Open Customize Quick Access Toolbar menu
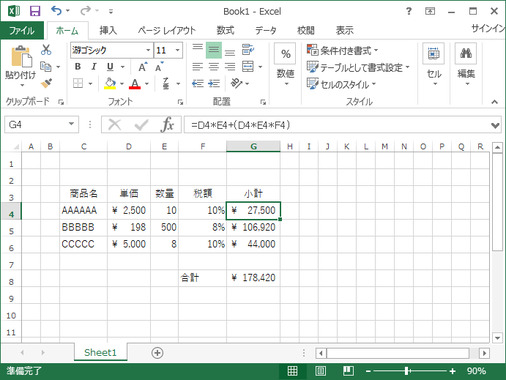 (x=111, y=12)
